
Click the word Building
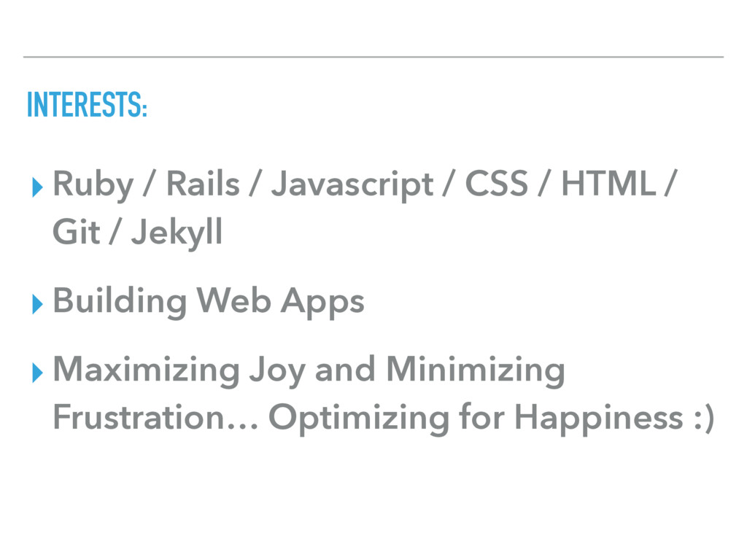click(x=120, y=302)
